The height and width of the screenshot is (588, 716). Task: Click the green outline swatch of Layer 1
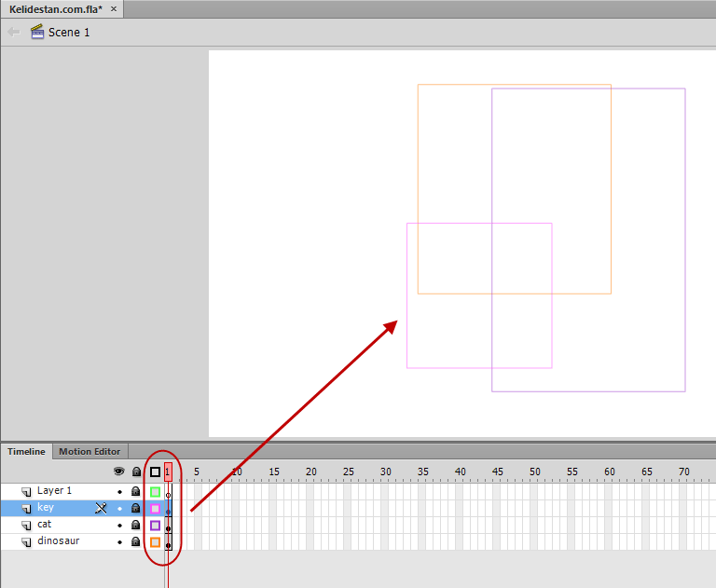(156, 492)
